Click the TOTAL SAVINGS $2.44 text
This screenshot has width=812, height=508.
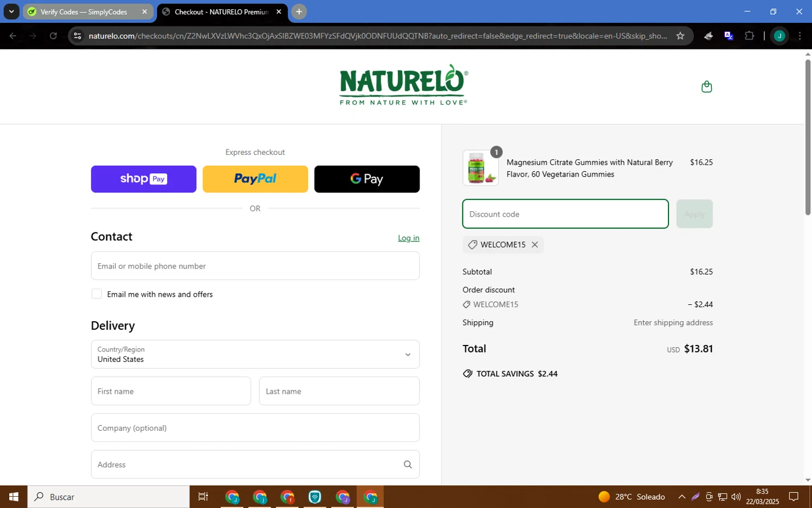[x=517, y=374]
